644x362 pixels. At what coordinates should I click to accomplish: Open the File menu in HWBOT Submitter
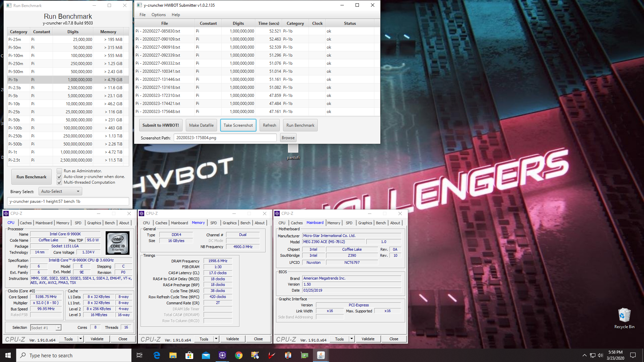[x=143, y=15]
